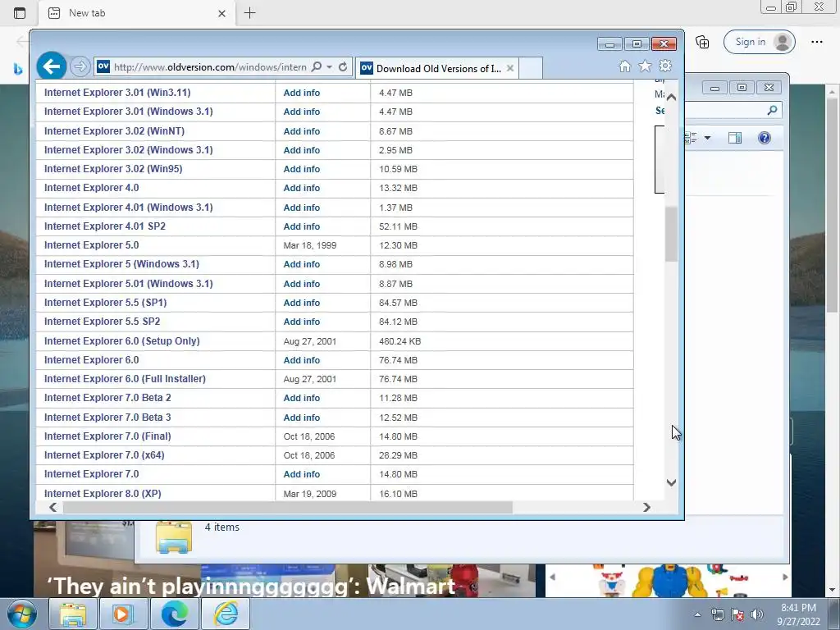Image resolution: width=840 pixels, height=630 pixels.
Task: Click the Bing logo icon in Edge
Action: click(18, 69)
